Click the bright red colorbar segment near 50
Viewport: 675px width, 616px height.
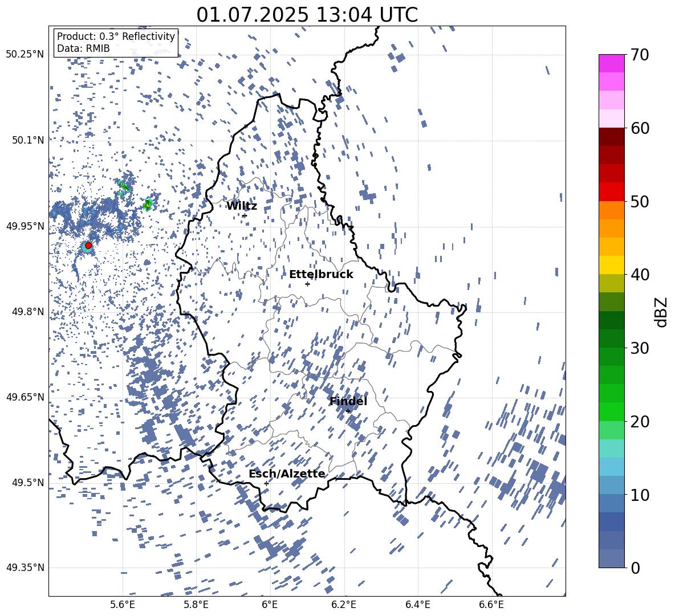611,192
